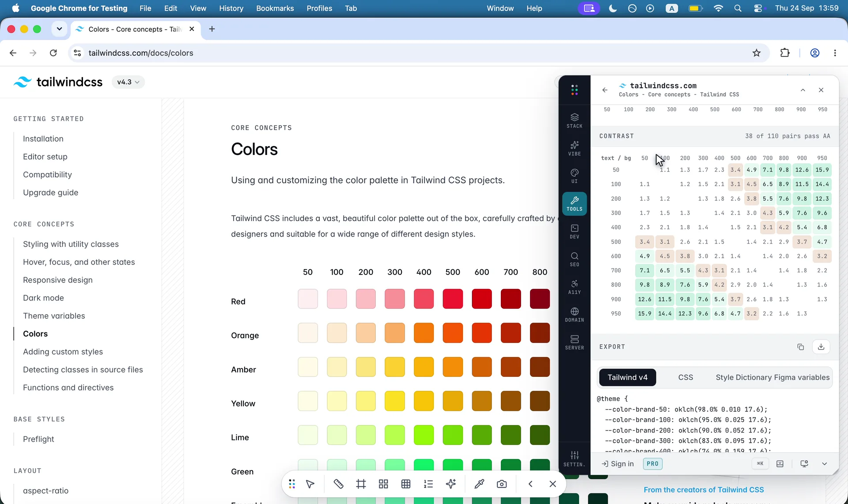The height and width of the screenshot is (504, 848).
Task: Go back in the extension panel
Action: 605,90
